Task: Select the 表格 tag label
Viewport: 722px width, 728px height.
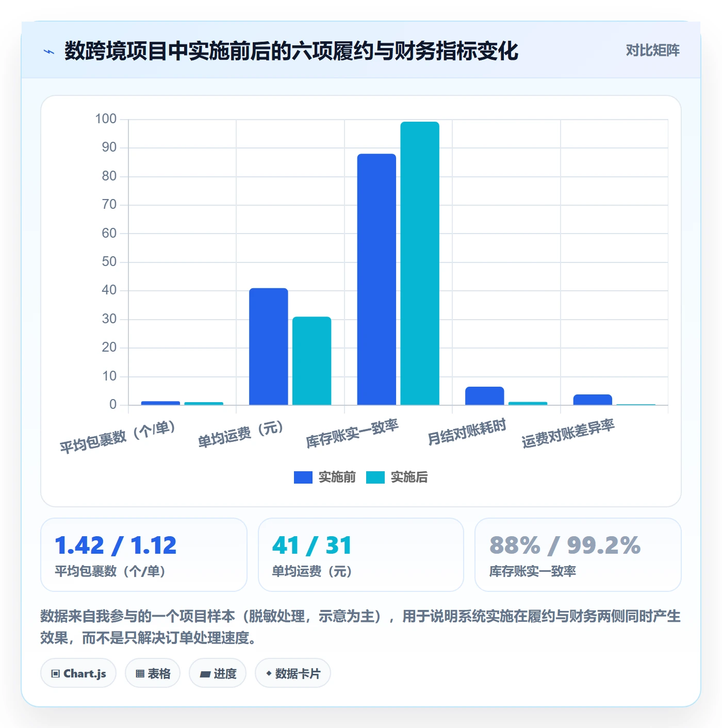Action: [x=159, y=673]
